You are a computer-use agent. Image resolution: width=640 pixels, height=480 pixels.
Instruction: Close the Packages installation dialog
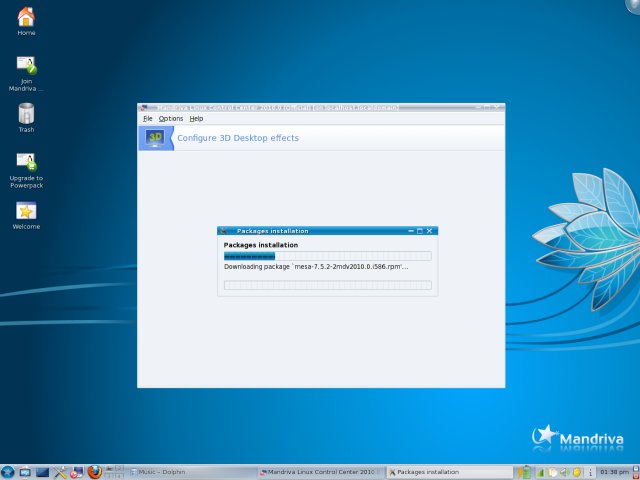430,231
